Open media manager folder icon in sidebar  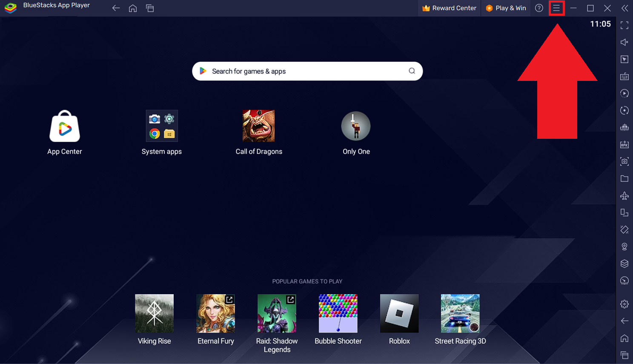pos(624,178)
